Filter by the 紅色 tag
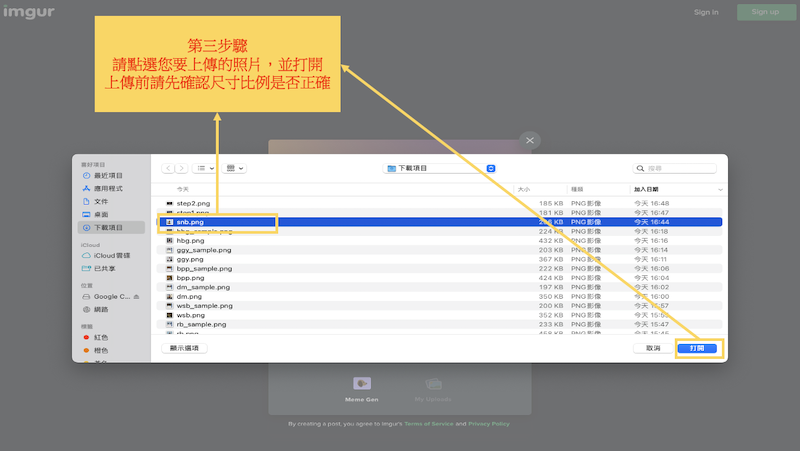Image resolution: width=800 pixels, height=451 pixels. [x=101, y=338]
